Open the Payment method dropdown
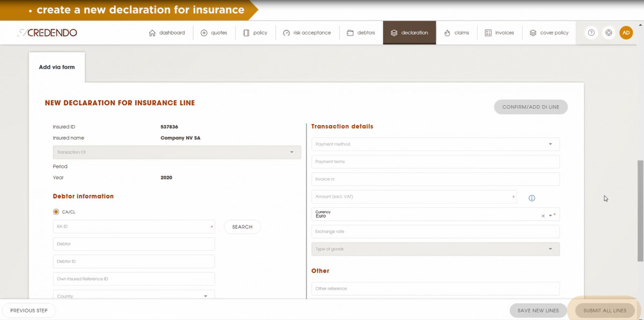Screen dimensions: 644x320 pyautogui.click(x=435, y=144)
